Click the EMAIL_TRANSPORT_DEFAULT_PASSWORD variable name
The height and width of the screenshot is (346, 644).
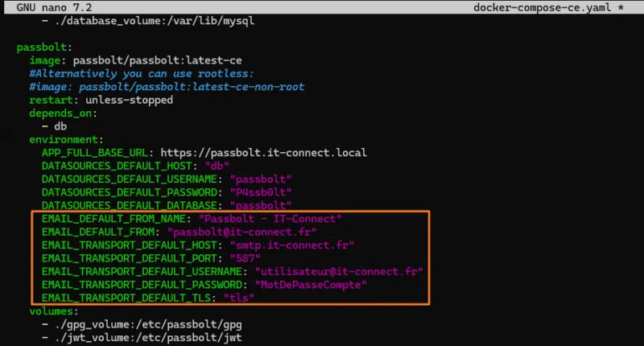coord(142,284)
